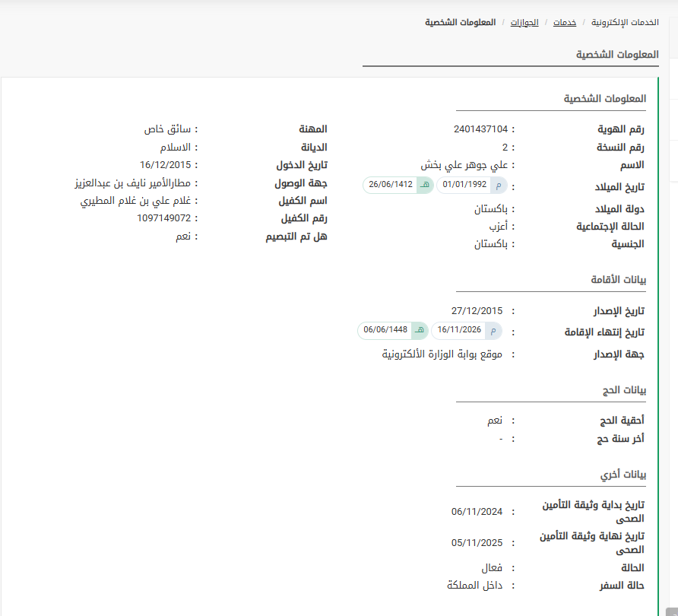Click the بيانات أخري section heading
Image resolution: width=678 pixels, height=616 pixels.
623,475
